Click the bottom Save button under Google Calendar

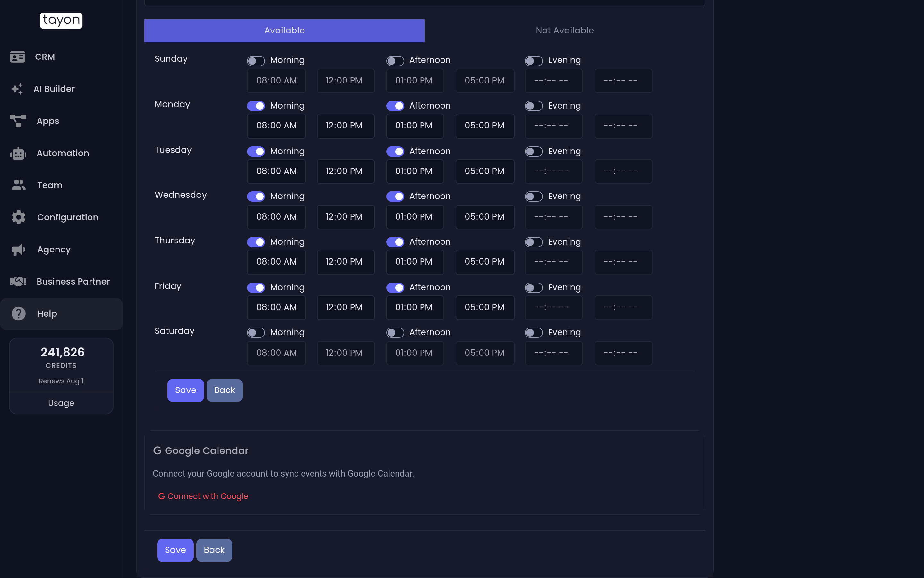(x=175, y=550)
